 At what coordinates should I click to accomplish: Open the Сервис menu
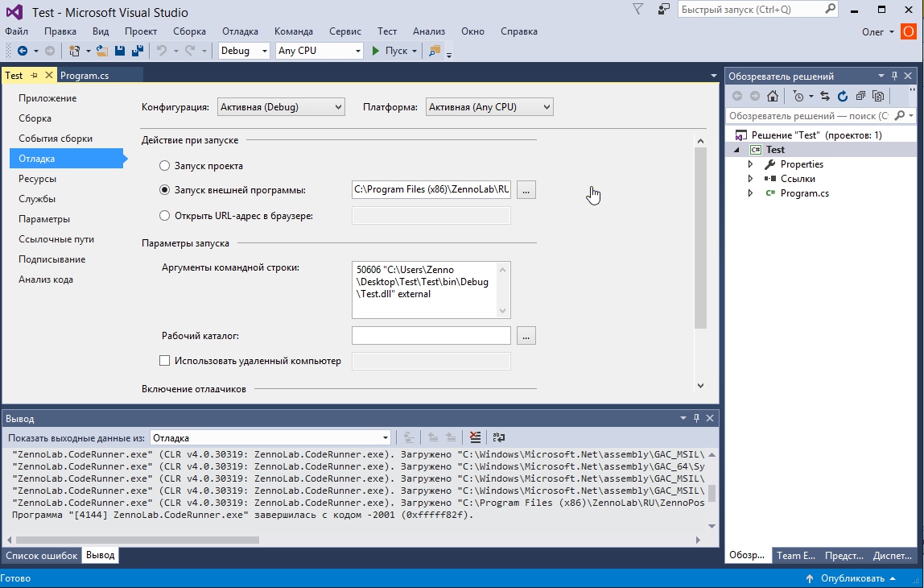[344, 31]
